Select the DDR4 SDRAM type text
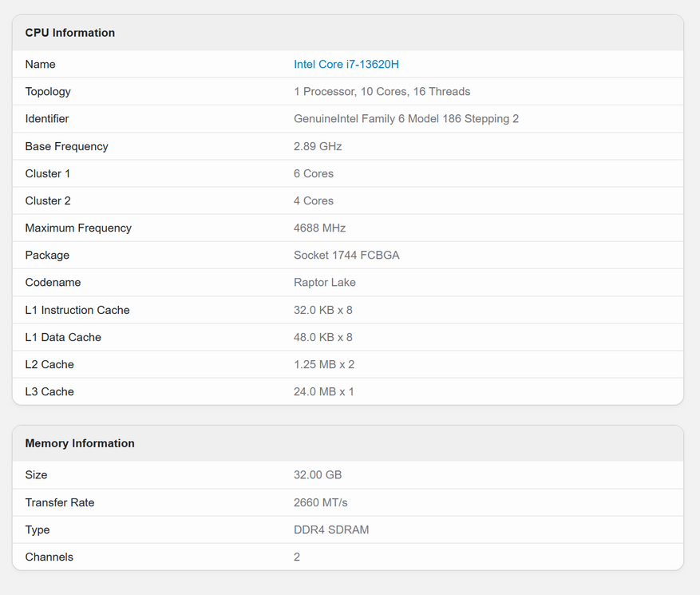Screen dimensions: 700x595 (331, 530)
